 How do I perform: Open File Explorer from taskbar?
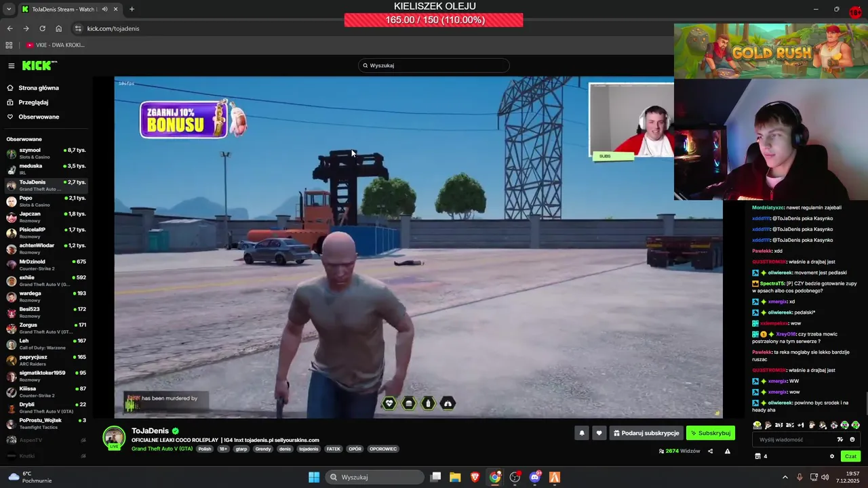click(455, 477)
